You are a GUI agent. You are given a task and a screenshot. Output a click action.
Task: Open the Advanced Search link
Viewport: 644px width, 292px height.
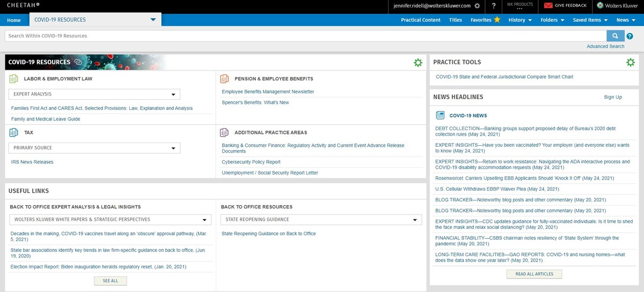tap(605, 47)
